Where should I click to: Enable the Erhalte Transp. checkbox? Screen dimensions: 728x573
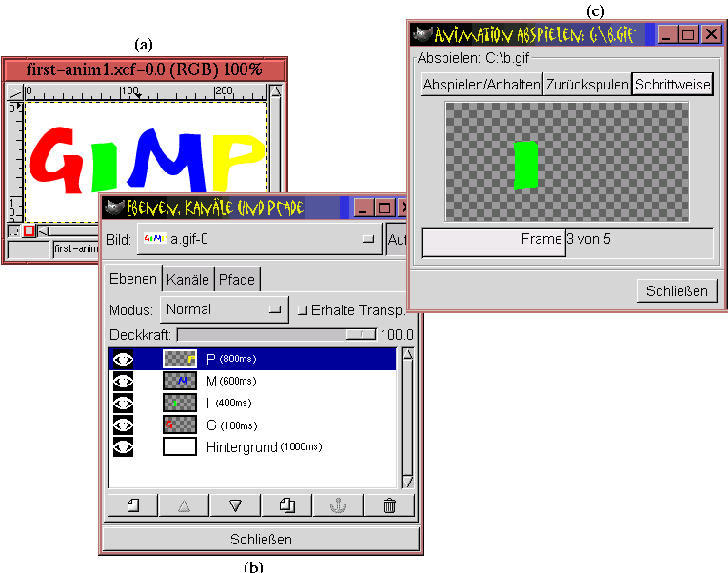pos(303,309)
